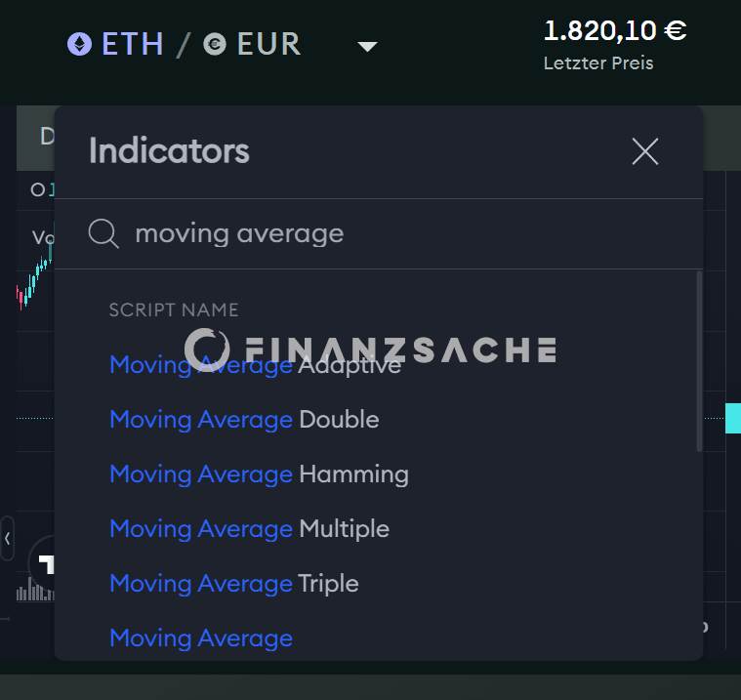Click the indicator list scrollbar
This screenshot has width=741, height=700.
coord(699,361)
